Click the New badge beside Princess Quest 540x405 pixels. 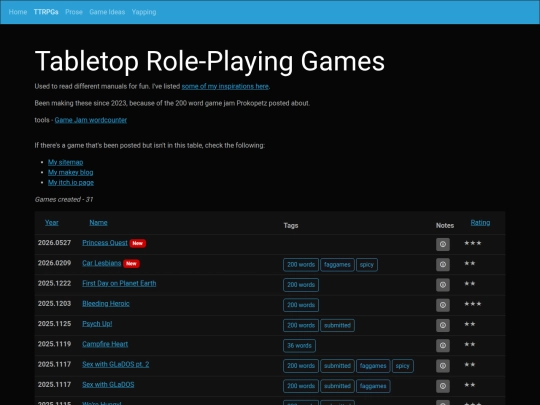(138, 243)
